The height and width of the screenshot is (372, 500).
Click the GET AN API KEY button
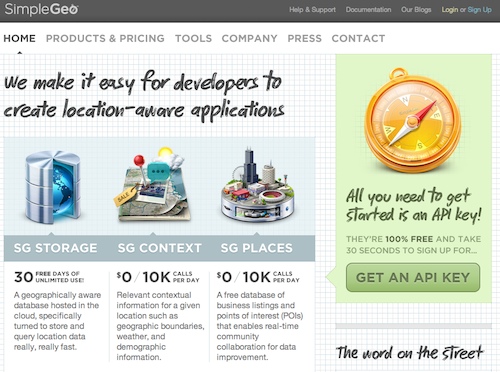pos(413,277)
